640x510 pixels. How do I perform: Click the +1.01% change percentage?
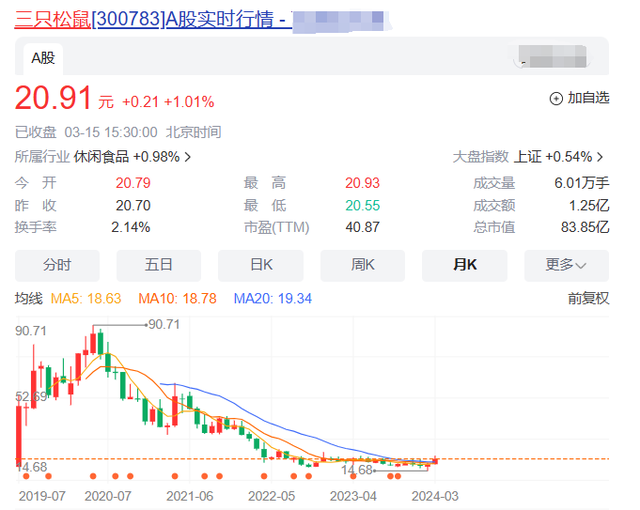[189, 102]
